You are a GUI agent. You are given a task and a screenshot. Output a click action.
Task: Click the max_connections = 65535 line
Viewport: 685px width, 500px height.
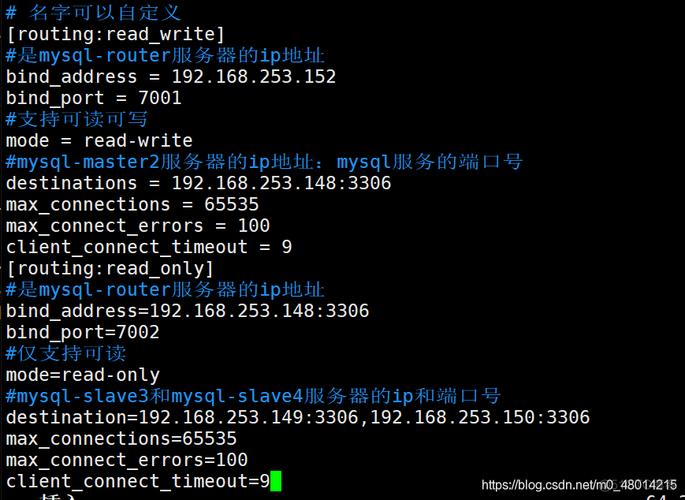[132, 204]
